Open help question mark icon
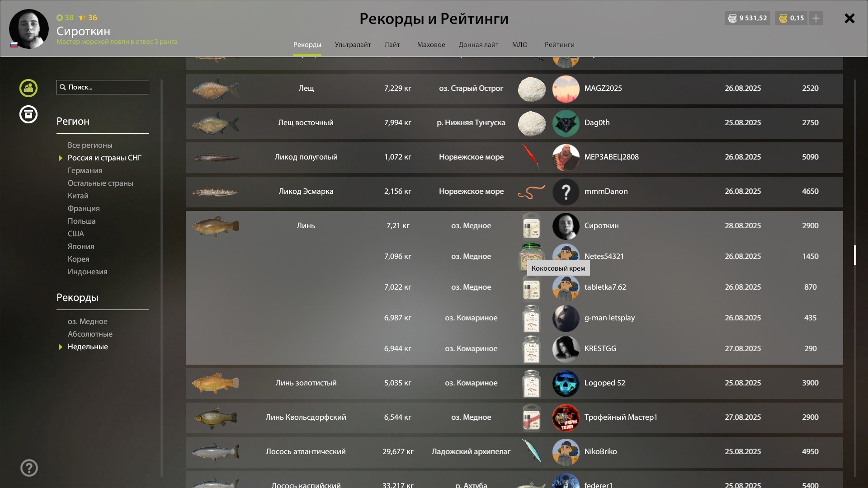 [x=29, y=468]
